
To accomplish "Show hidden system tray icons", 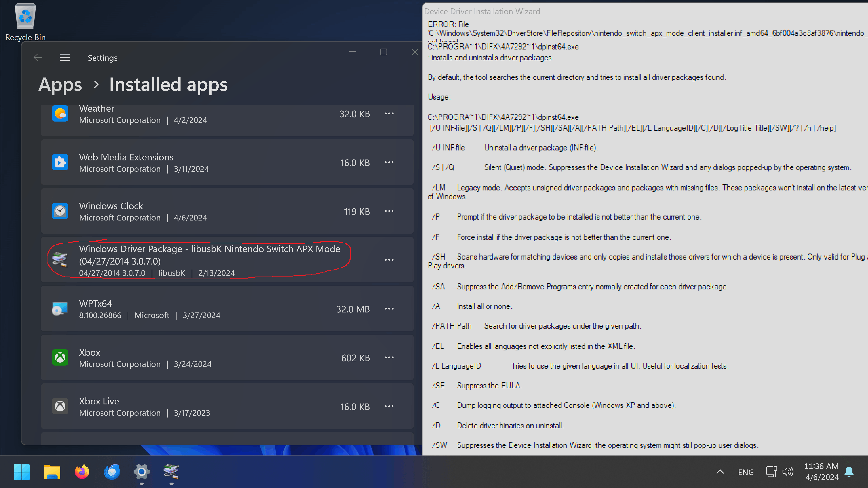I will (720, 472).
